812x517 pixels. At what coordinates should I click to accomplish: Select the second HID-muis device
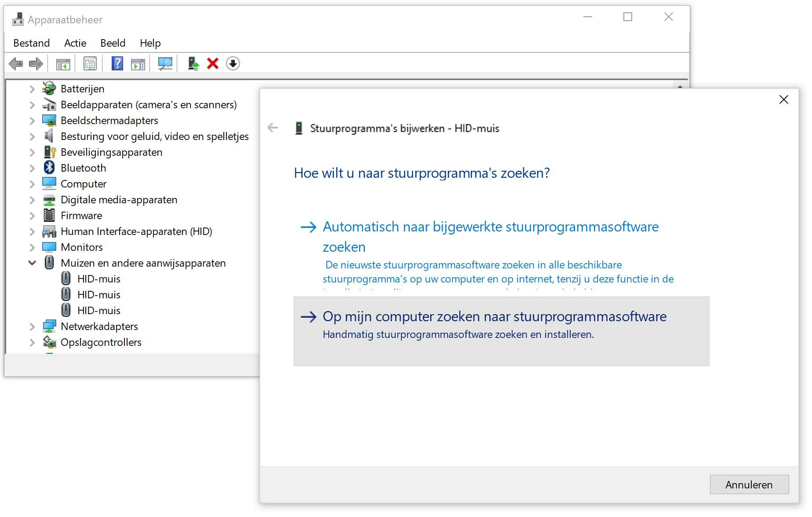(x=99, y=294)
